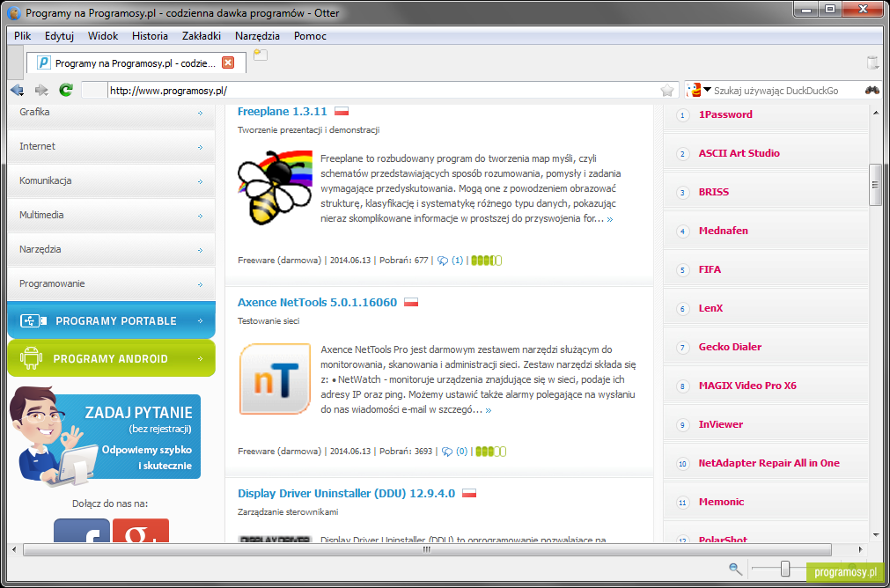Open the Facebook social icon
The height and width of the screenshot is (588, 890).
[x=82, y=530]
